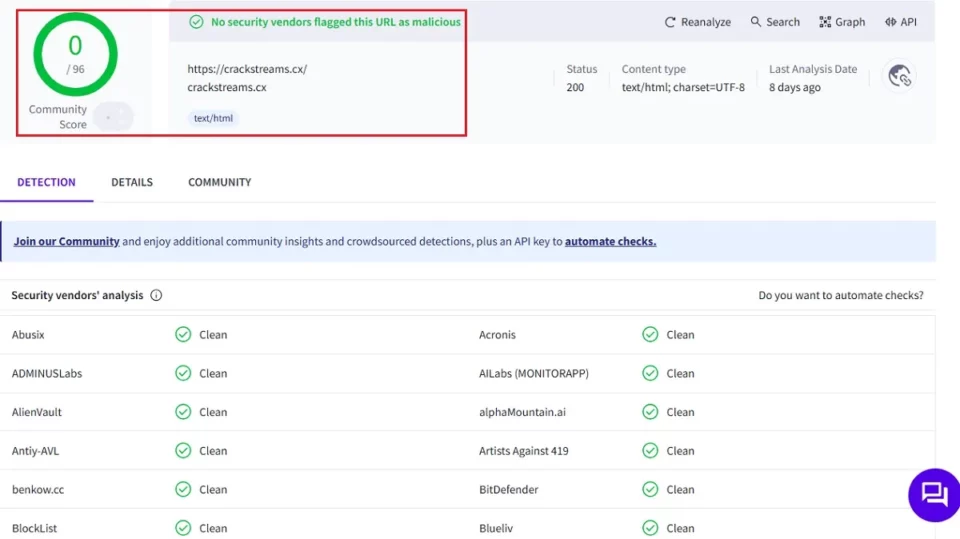Viewport: 960px width, 539px height.
Task: Click the API code icon
Action: (891, 22)
